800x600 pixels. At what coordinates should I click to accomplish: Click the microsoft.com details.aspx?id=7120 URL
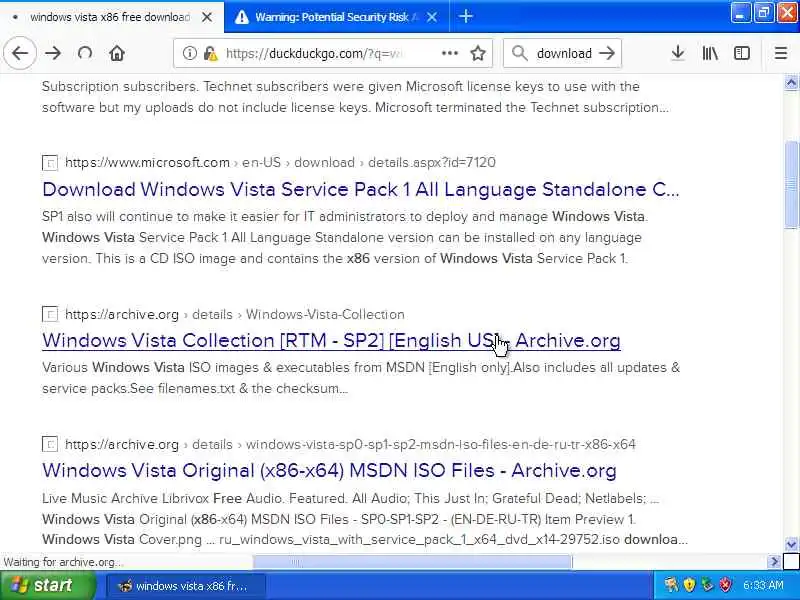pyautogui.click(x=280, y=162)
